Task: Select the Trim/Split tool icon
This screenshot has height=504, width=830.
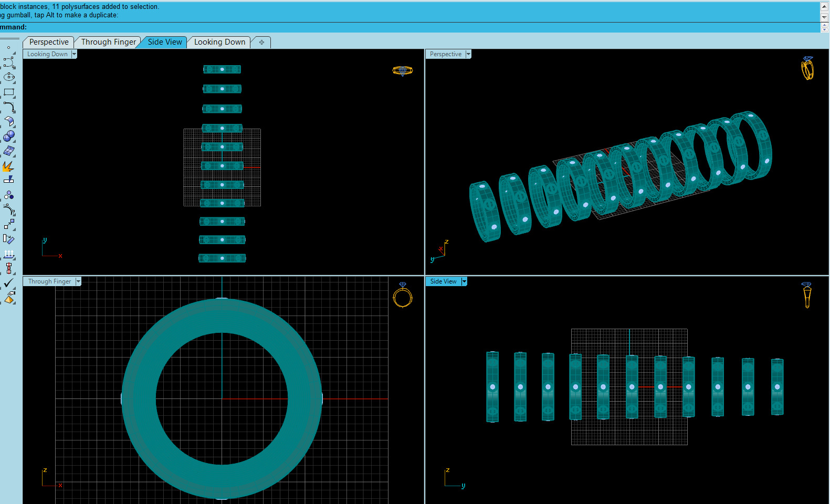Action: pyautogui.click(x=9, y=180)
